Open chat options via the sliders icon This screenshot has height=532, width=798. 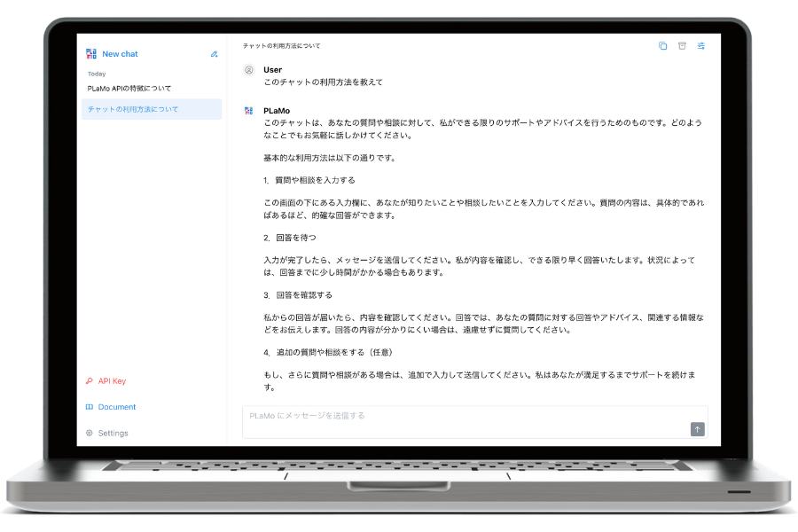[x=700, y=45]
